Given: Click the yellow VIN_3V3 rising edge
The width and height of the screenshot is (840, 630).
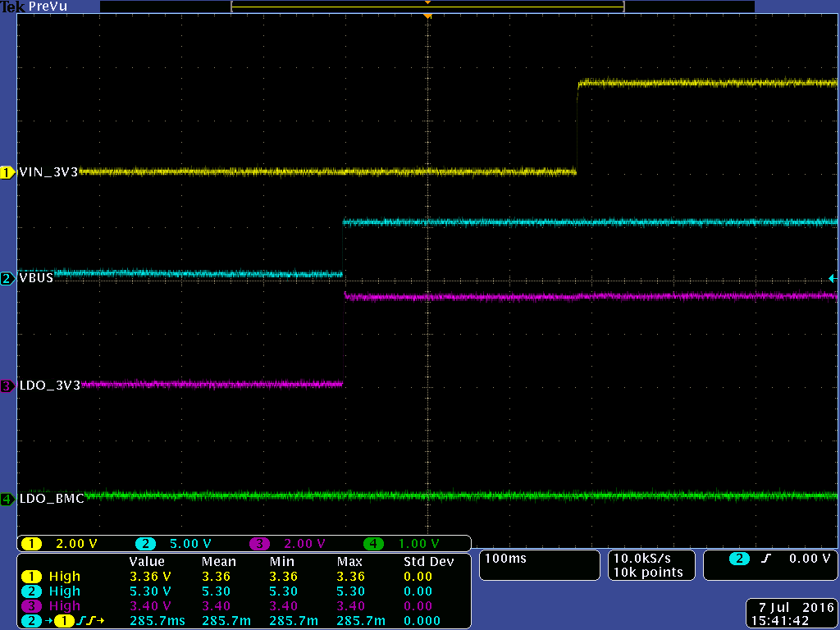Looking at the screenshot, I should pos(577,129).
